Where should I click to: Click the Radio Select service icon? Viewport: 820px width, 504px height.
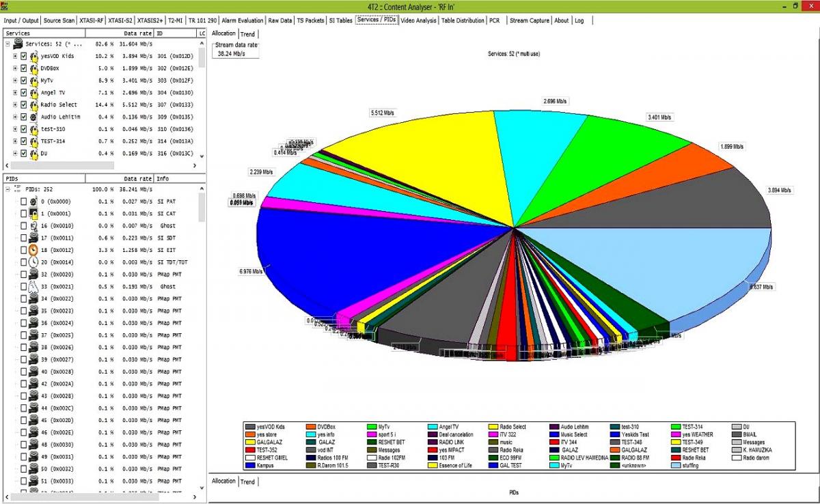point(33,104)
